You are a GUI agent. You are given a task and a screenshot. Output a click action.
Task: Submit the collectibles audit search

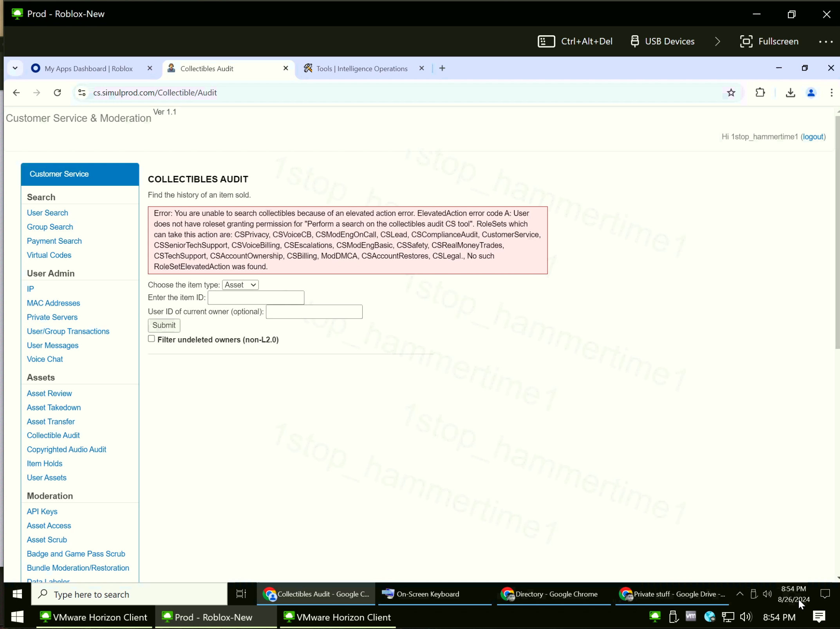[x=164, y=325]
